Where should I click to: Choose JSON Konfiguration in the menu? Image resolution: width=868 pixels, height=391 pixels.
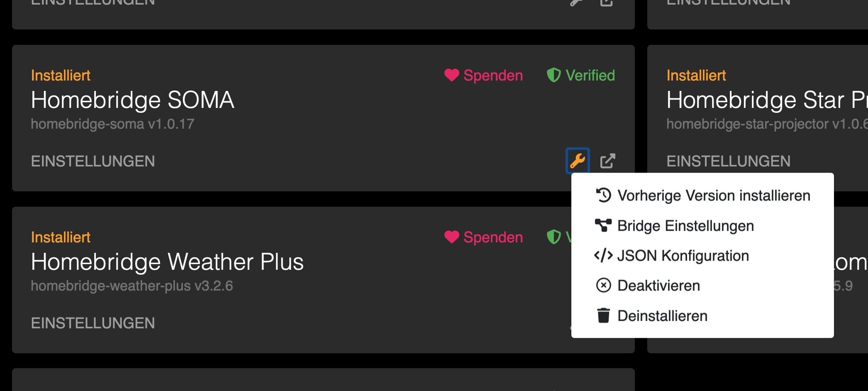(x=683, y=255)
